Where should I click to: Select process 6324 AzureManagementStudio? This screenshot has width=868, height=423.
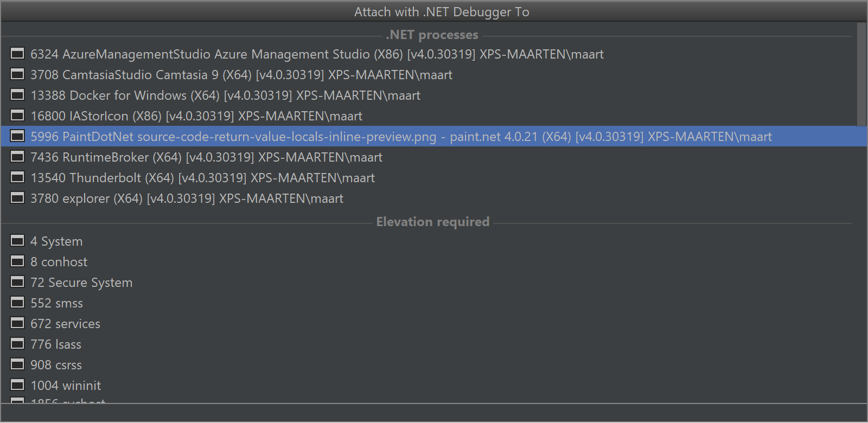[429, 54]
